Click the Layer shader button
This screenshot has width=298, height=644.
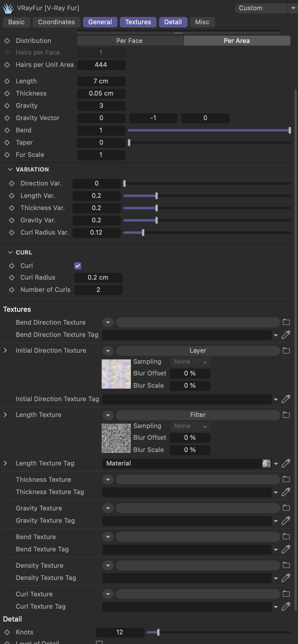click(198, 350)
